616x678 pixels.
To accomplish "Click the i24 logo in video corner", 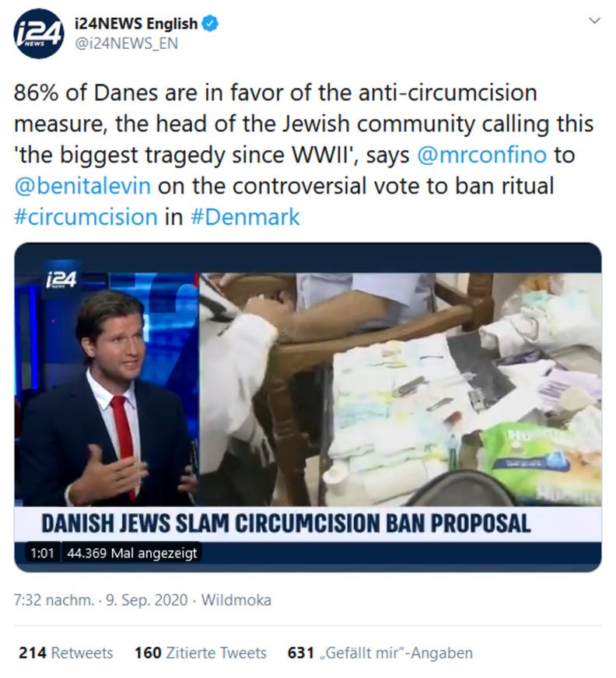I will (x=61, y=280).
